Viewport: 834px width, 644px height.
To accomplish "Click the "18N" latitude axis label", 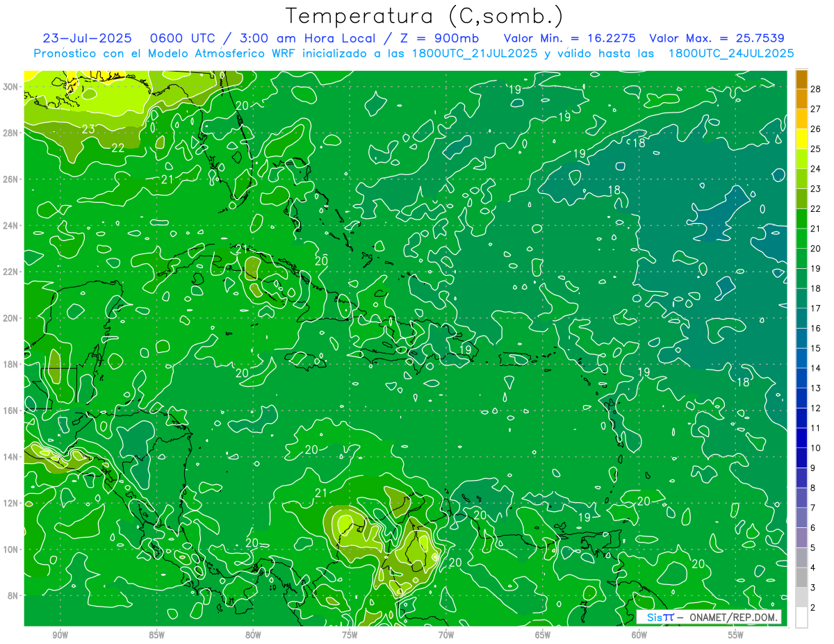I will pyautogui.click(x=11, y=364).
